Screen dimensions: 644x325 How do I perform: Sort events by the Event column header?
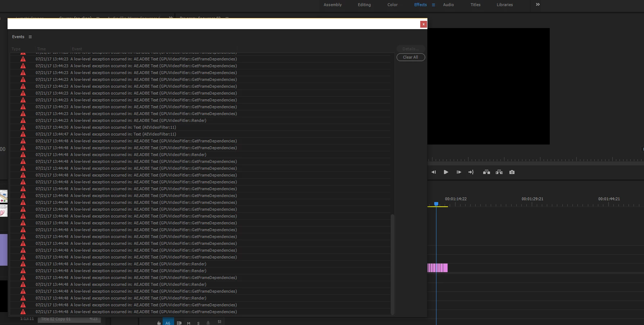(x=77, y=49)
